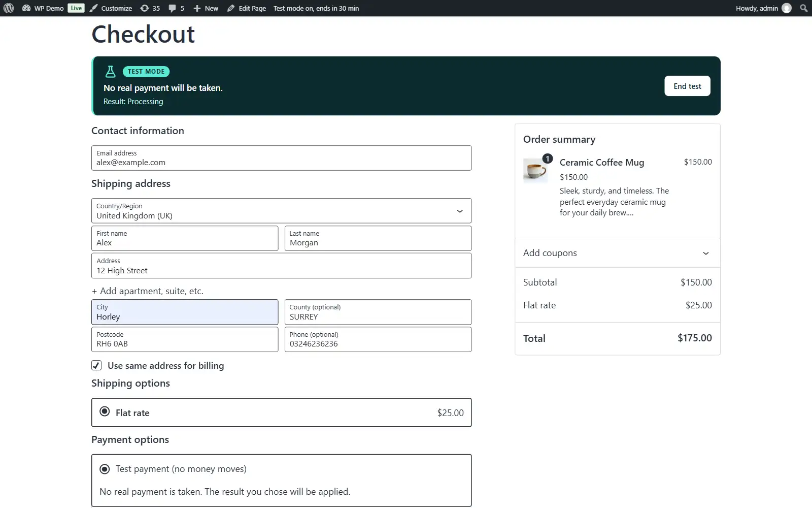Toggle Use same address for billing
This screenshot has width=812, height=508.
point(96,365)
